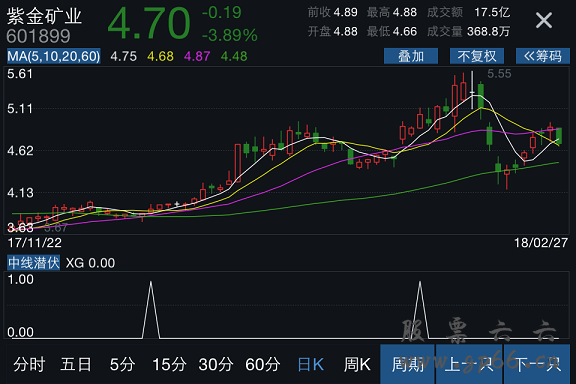Switch to the 分时 tab

coord(29,365)
